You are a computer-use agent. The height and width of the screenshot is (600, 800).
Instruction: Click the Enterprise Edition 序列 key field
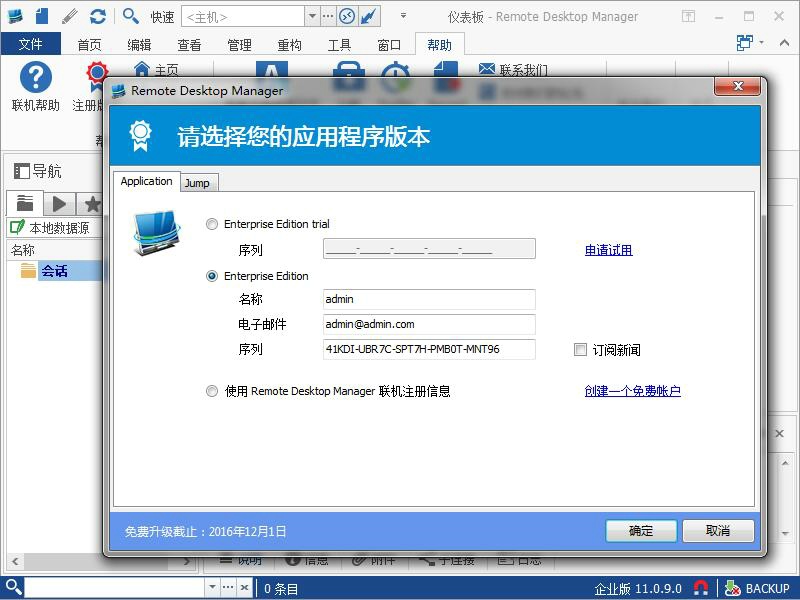coord(429,349)
